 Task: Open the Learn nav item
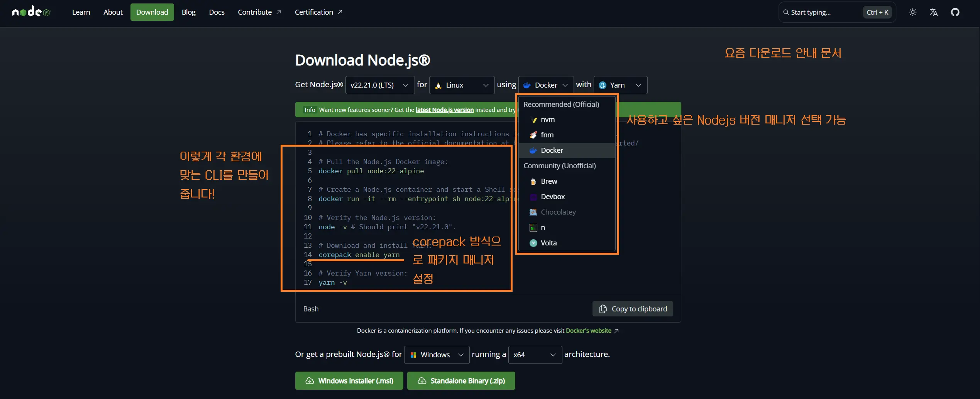[x=81, y=12]
